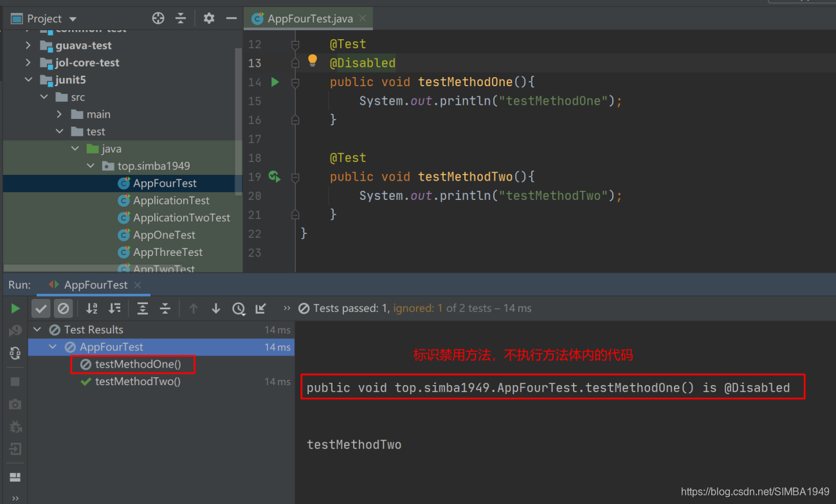Viewport: 836px width, 504px height.
Task: Open ApplicationTest class
Action: click(x=171, y=201)
